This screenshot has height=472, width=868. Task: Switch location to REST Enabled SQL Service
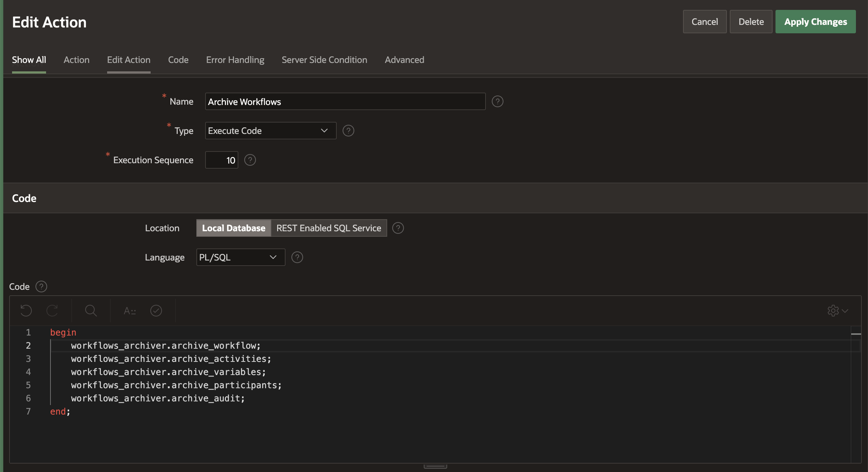(329, 228)
